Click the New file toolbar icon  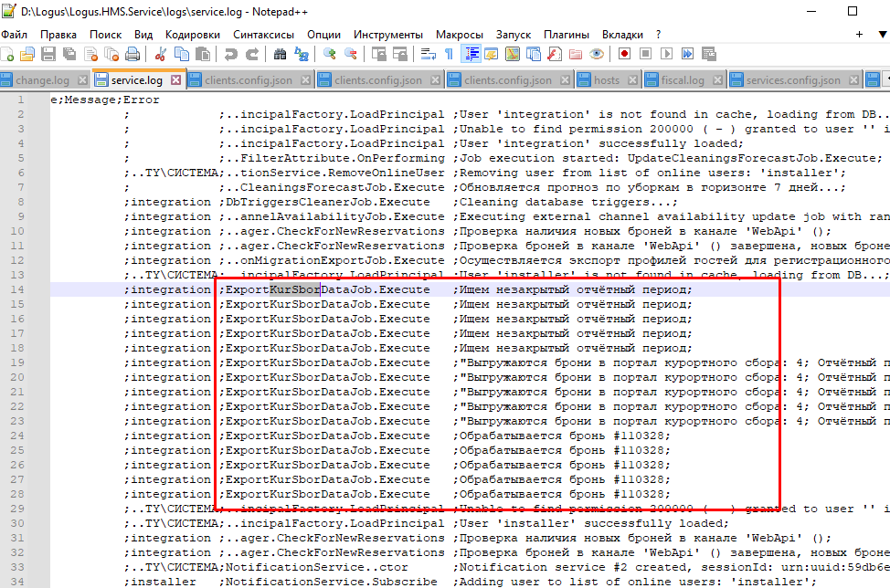pos(8,54)
